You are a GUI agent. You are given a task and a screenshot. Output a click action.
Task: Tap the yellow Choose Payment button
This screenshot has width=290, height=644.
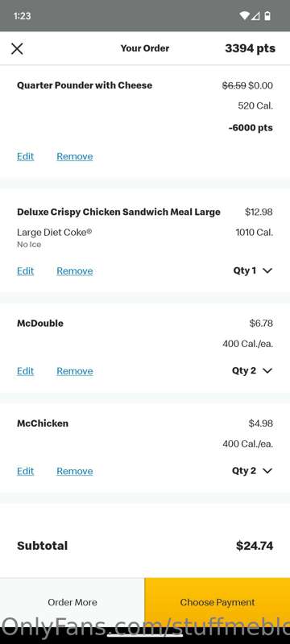tap(217, 602)
